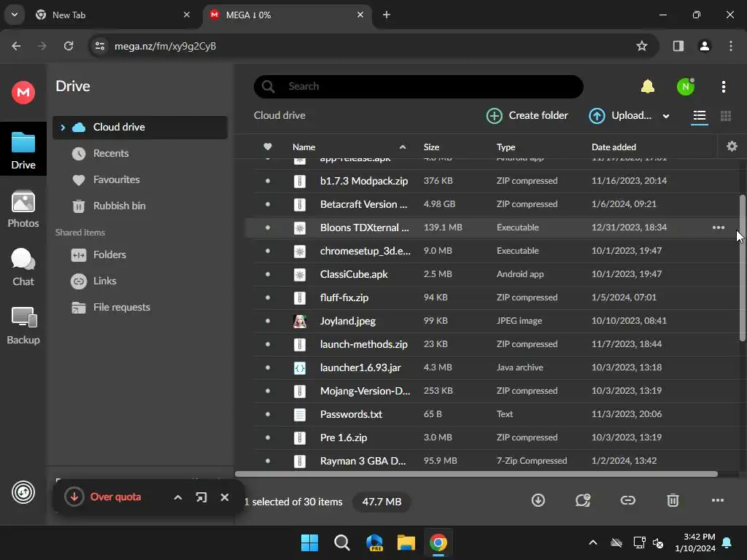The width and height of the screenshot is (747, 560).
Task: Open the Bloons TDXternal row options dots
Action: [x=718, y=227]
